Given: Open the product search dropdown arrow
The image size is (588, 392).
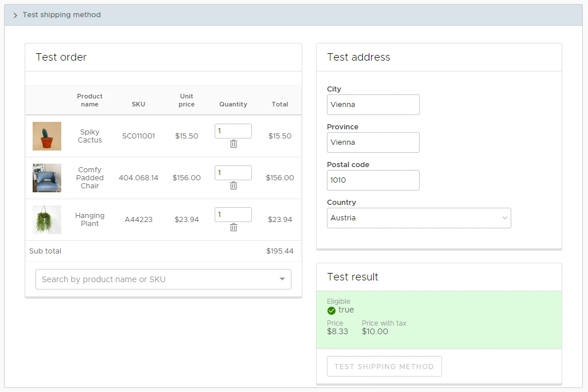Looking at the screenshot, I should pos(282,279).
